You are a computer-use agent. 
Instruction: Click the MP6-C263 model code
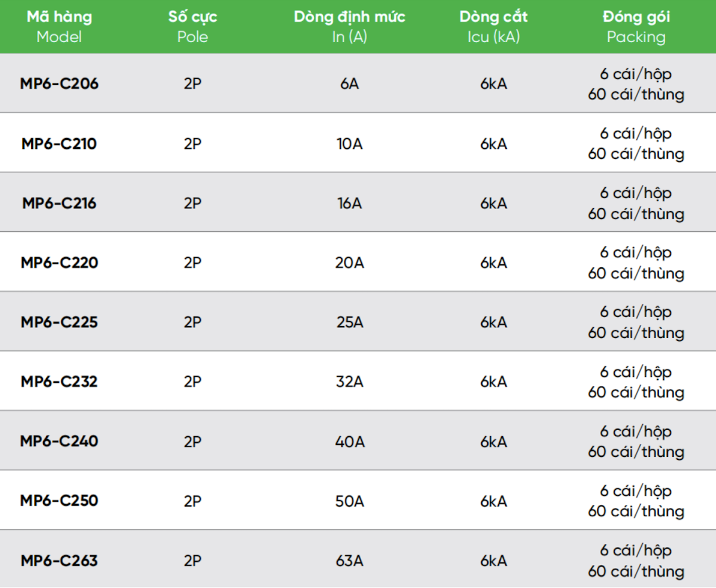[x=59, y=560]
